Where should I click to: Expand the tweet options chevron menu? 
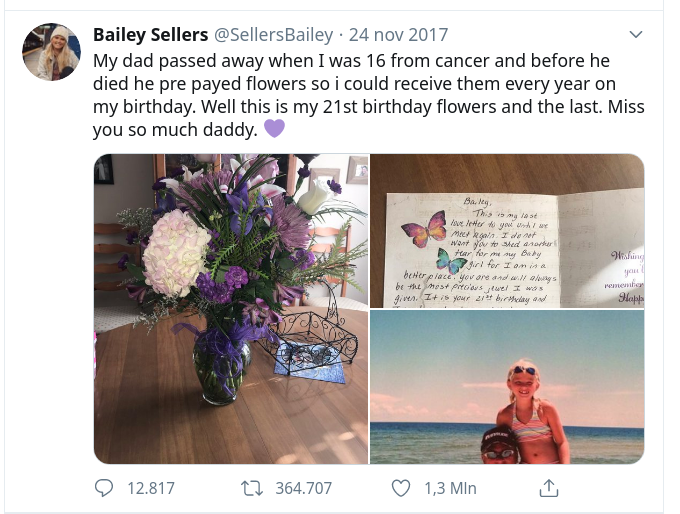tap(635, 35)
